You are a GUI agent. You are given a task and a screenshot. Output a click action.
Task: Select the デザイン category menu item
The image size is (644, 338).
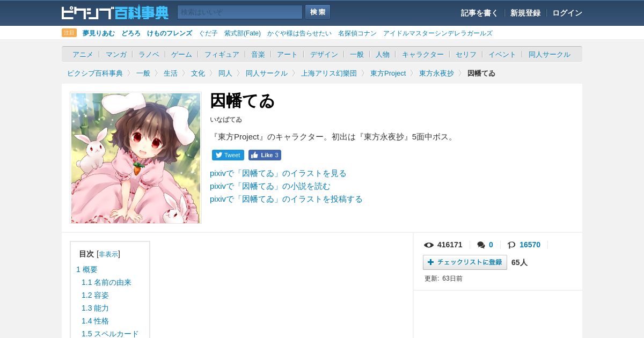pyautogui.click(x=324, y=54)
